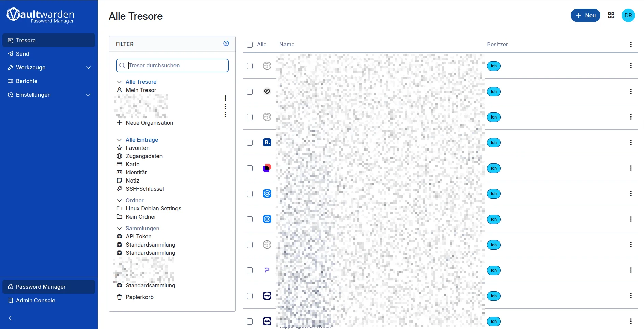Collapse the Alle Tresore filter section
644x329 pixels.
119,82
